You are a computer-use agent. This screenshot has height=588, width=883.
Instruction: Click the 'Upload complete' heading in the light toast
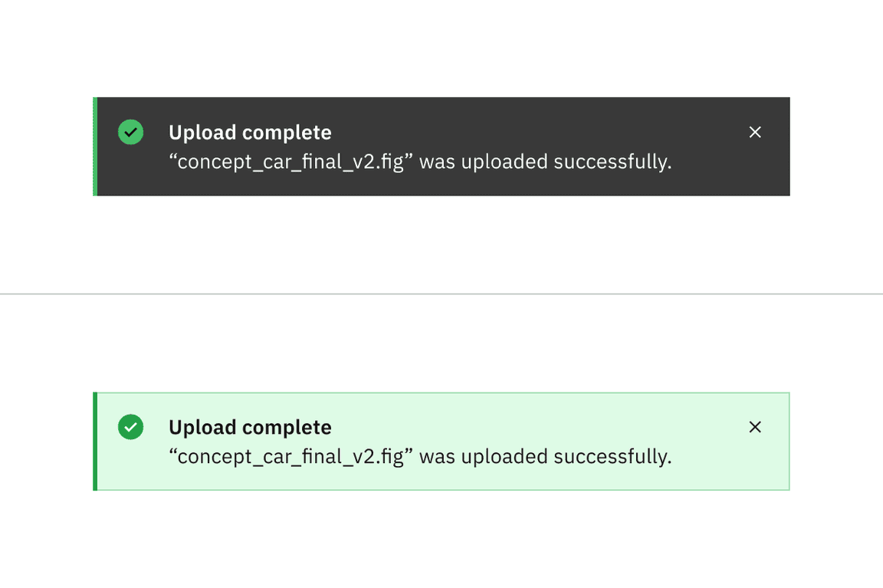(x=250, y=427)
